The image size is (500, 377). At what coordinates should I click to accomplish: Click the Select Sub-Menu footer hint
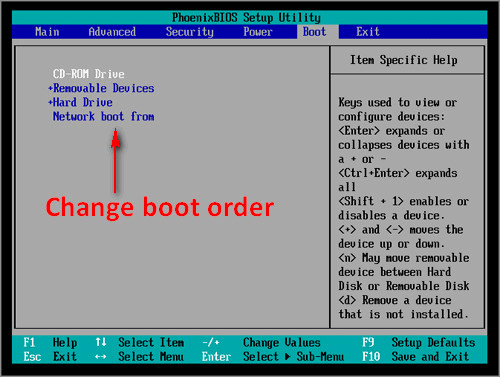coord(293,357)
